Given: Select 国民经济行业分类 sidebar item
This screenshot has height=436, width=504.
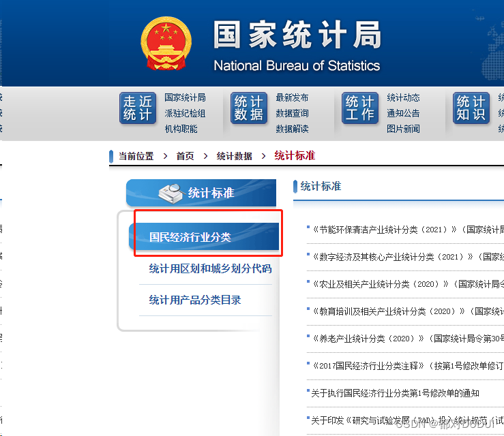Looking at the screenshot, I should coord(204,236).
